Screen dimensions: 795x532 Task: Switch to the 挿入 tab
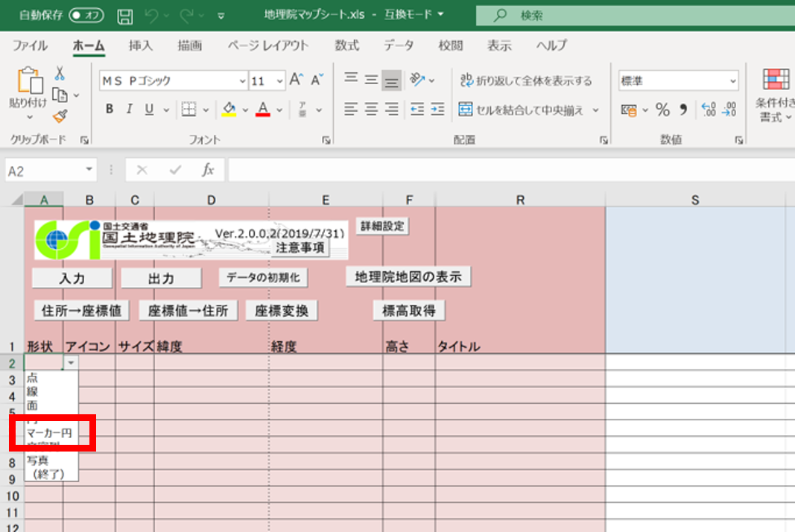tap(140, 45)
